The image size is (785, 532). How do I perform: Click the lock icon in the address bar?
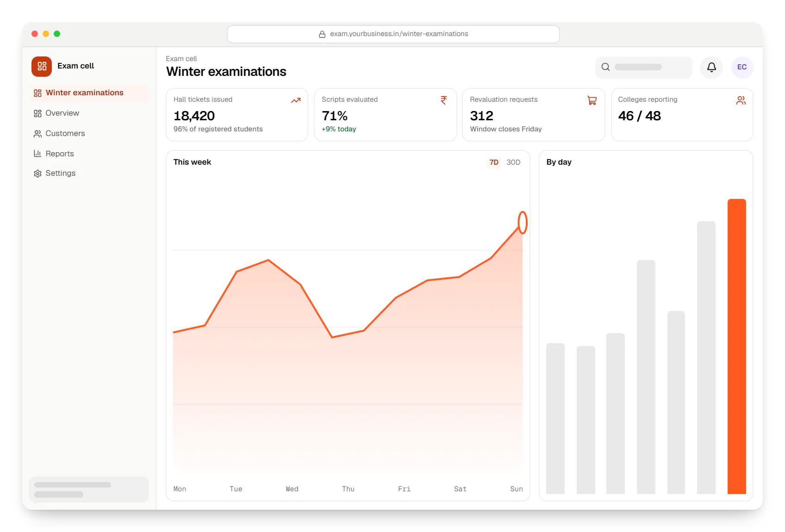point(322,34)
